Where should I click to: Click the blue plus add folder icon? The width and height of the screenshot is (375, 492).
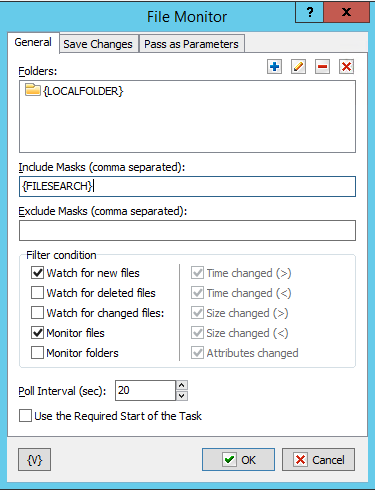(x=274, y=67)
